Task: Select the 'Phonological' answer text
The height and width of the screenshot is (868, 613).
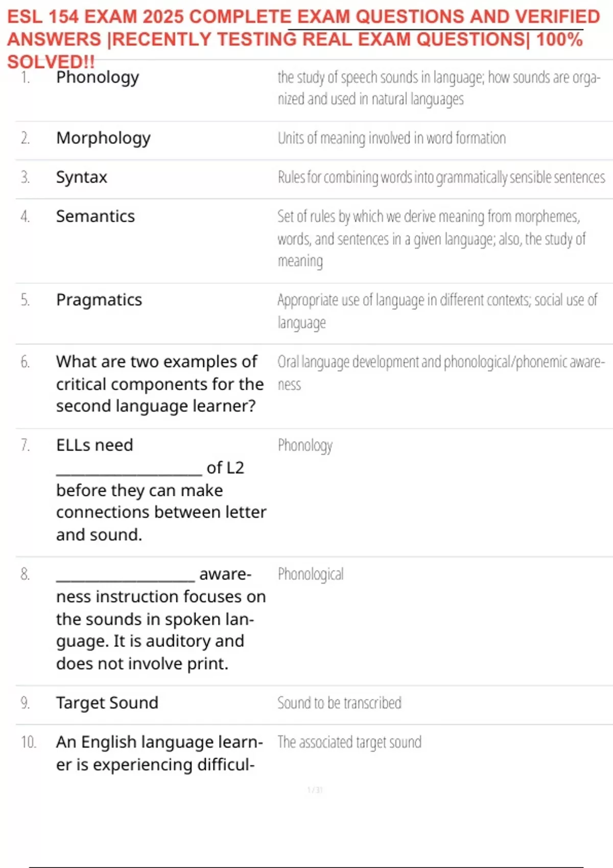Action: 311,574
